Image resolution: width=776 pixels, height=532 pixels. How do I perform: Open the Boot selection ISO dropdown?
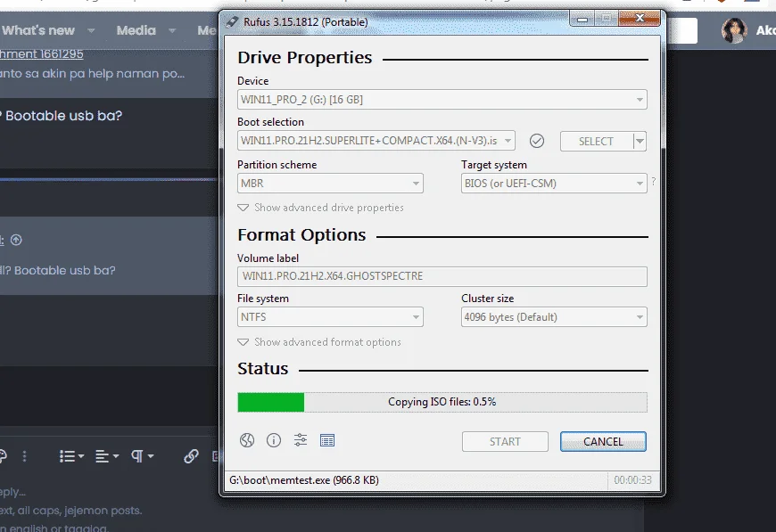376,141
